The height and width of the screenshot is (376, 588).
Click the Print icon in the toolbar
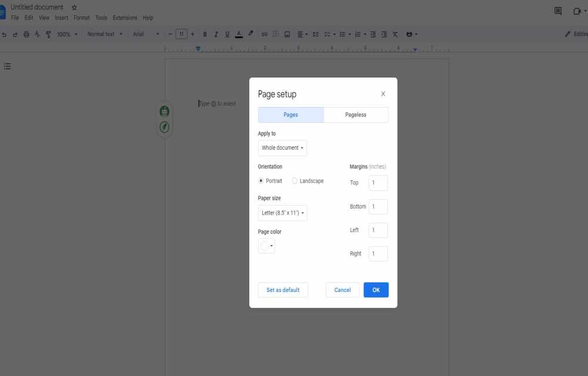tap(26, 33)
